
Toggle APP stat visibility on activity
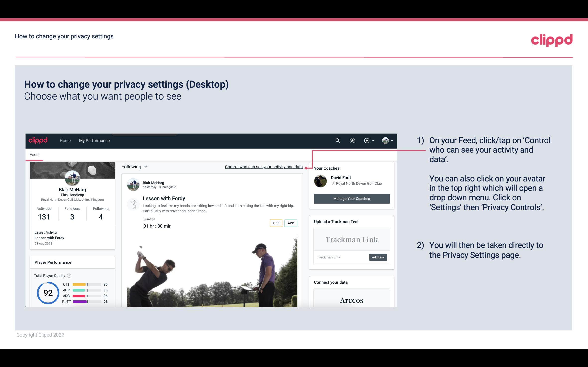(291, 223)
